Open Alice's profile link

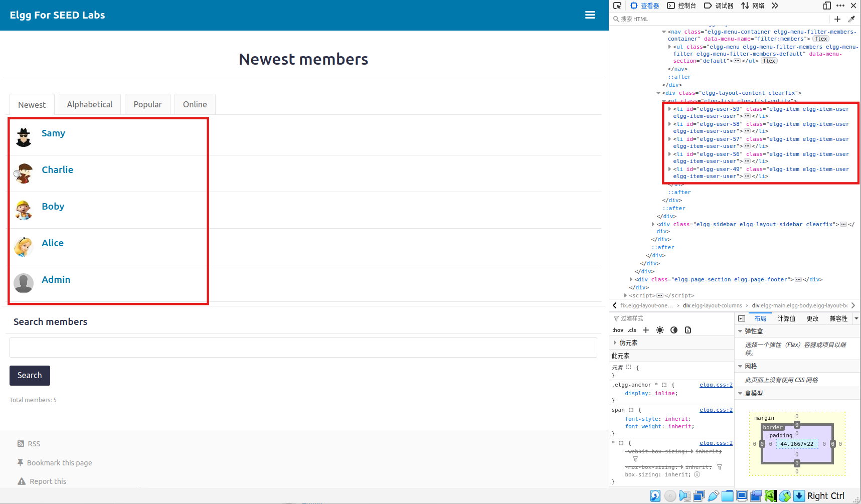tap(53, 243)
